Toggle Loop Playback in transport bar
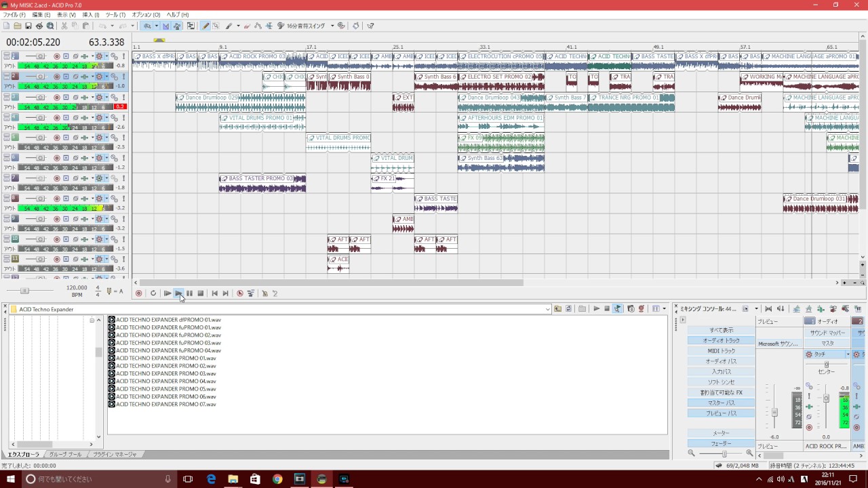Image resolution: width=868 pixels, height=488 pixels. pyautogui.click(x=153, y=293)
